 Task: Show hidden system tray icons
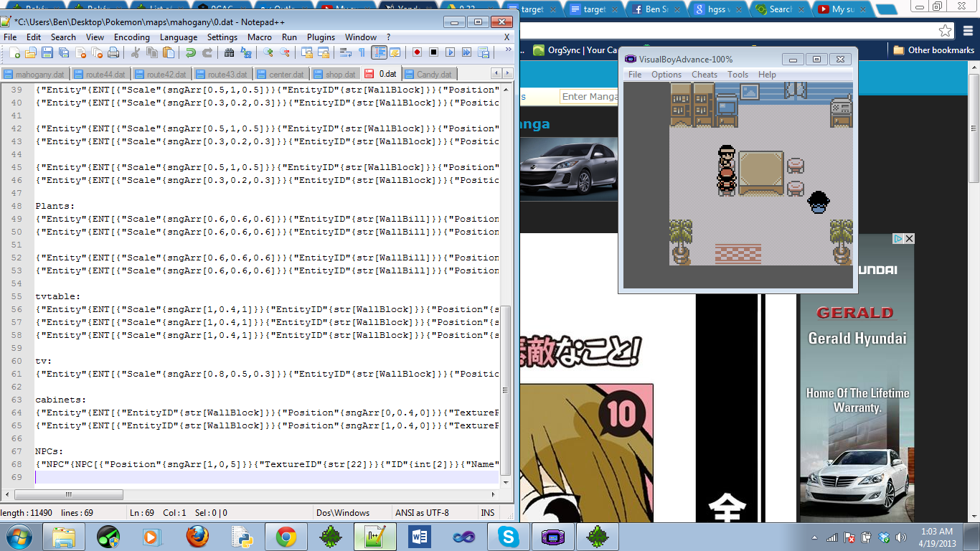pos(815,537)
